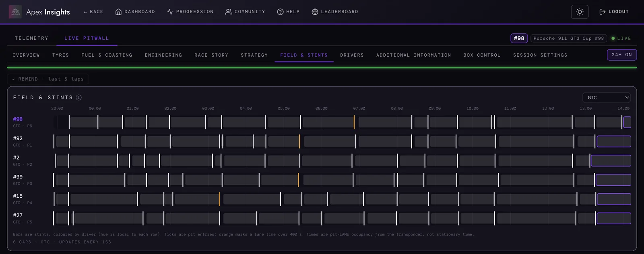
Task: Click the Apex Insights logo icon
Action: (15, 12)
